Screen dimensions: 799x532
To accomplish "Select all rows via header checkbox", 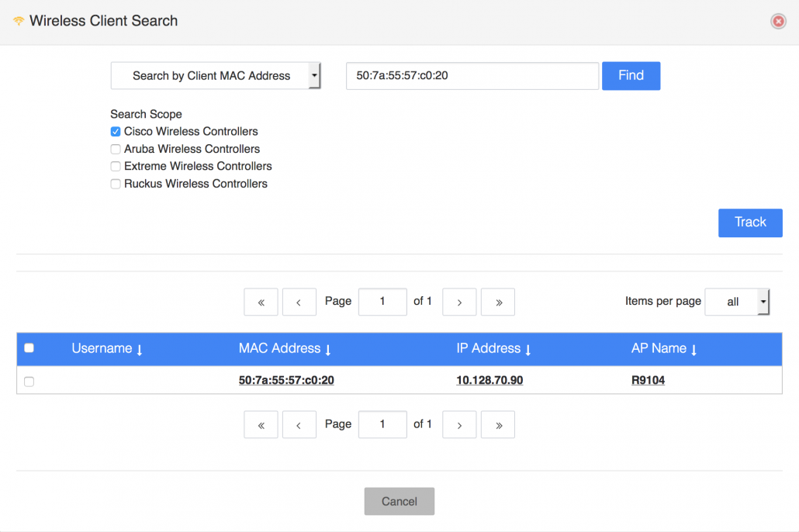I will (29, 348).
